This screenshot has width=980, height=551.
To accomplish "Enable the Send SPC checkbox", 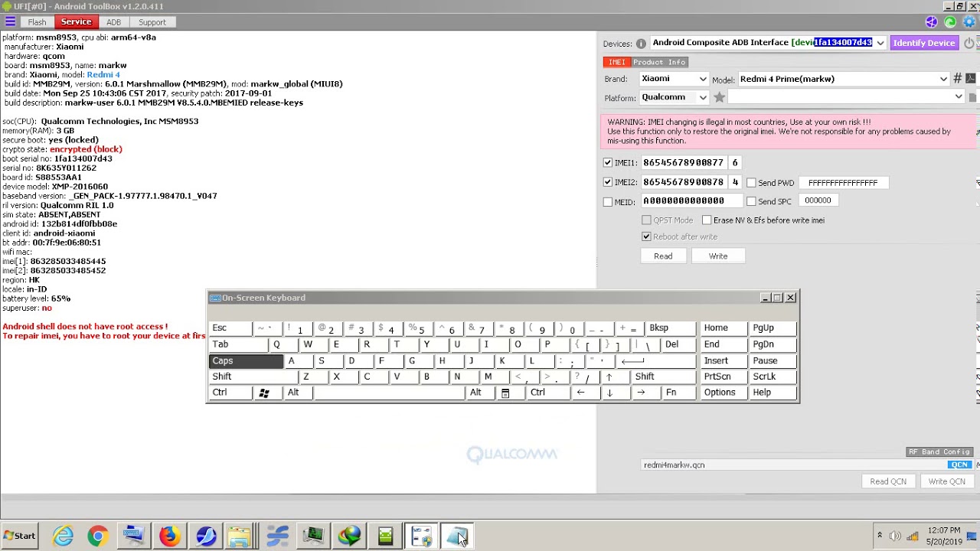I will click(751, 201).
